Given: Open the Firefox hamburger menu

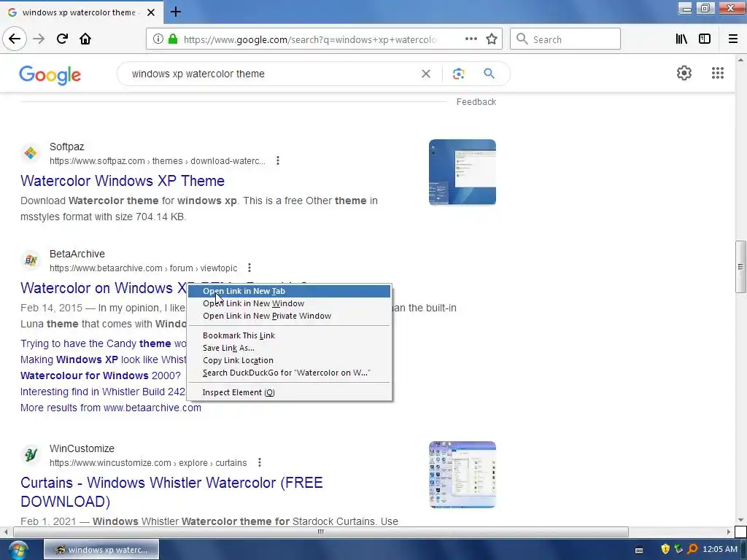Looking at the screenshot, I should pyautogui.click(x=733, y=39).
